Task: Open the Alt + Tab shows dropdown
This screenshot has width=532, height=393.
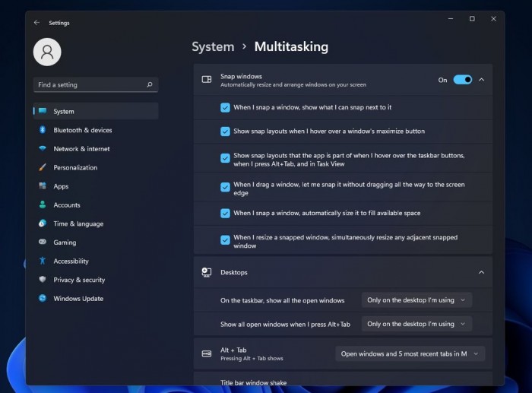Action: [x=410, y=353]
